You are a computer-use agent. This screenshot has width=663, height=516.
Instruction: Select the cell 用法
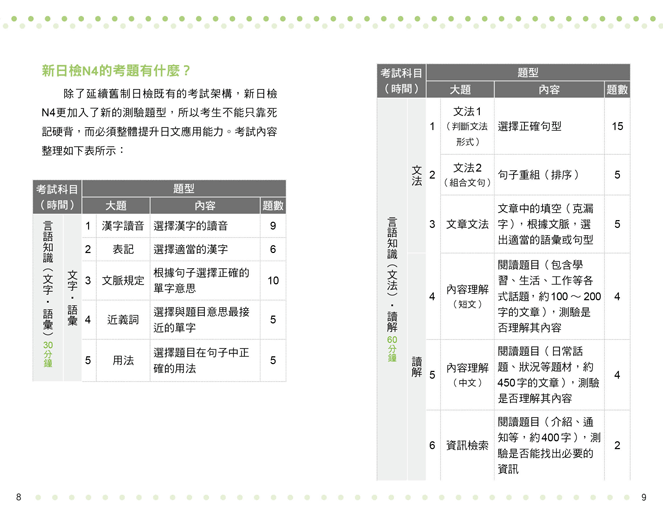(x=123, y=360)
